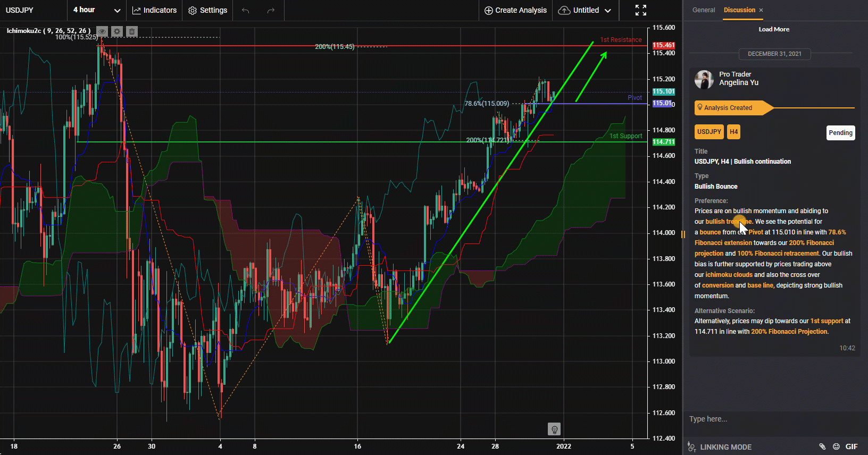Enter fullscreen chart mode

click(x=641, y=10)
